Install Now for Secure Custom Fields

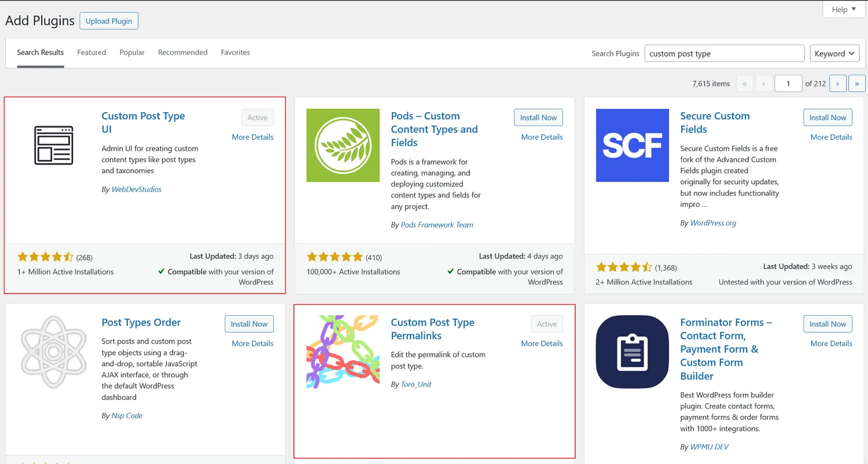[827, 118]
